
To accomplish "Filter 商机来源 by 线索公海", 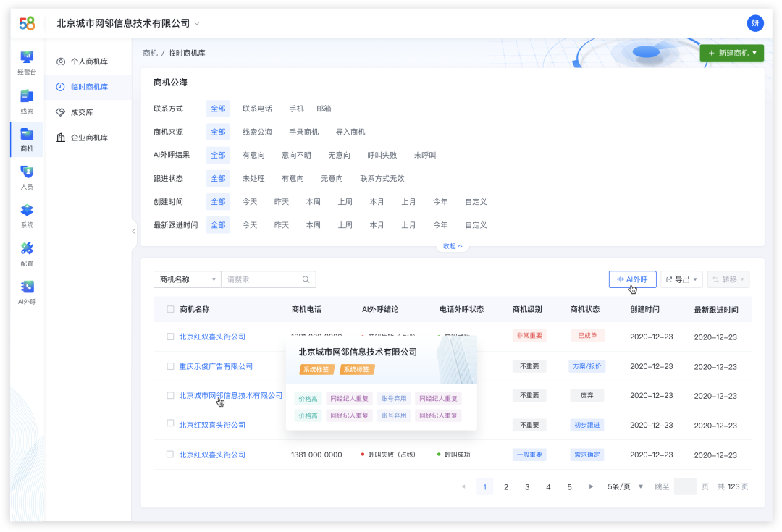I will point(257,132).
